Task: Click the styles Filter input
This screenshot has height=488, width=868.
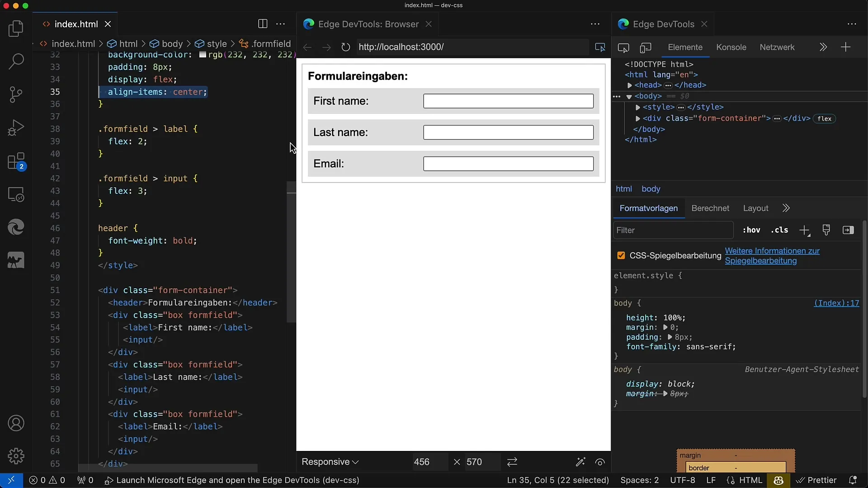Action: coord(673,230)
